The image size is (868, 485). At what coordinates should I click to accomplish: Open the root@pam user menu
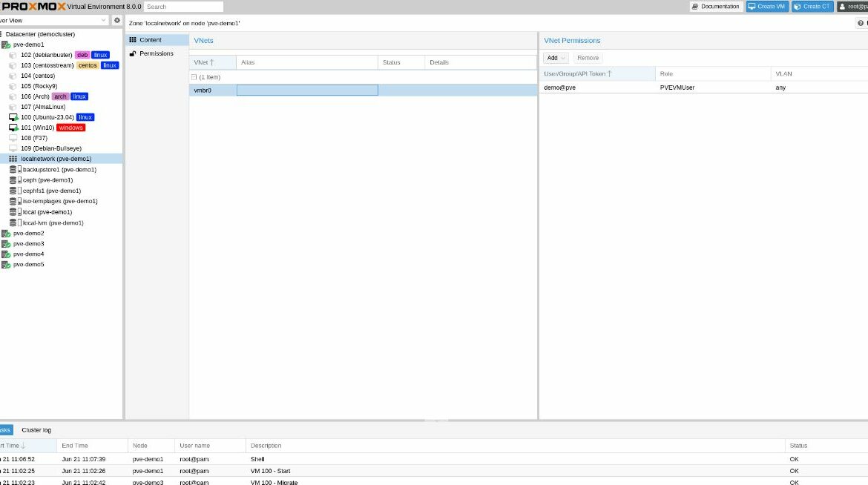click(x=852, y=7)
